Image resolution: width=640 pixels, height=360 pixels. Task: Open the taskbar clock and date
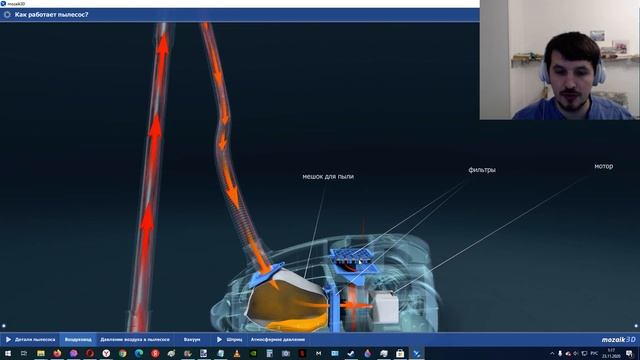click(x=611, y=353)
